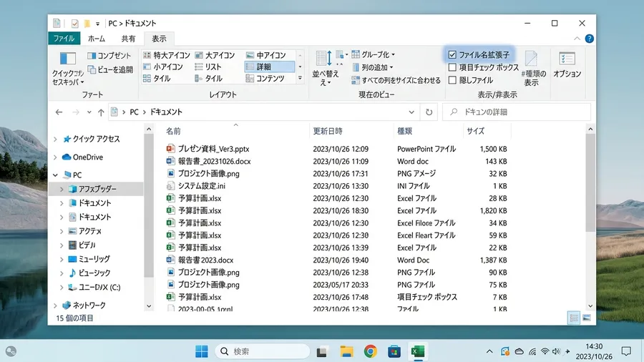Select 特大アイコン layout option
This screenshot has height=362, width=644.
click(x=166, y=55)
